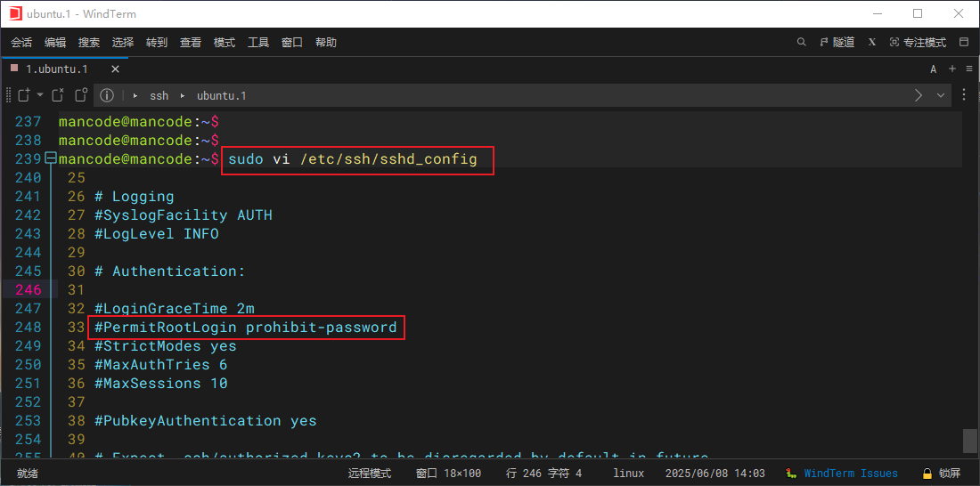Click the layout icon beside 专注模式
Viewport: 980px width, 486px height.
[963, 42]
